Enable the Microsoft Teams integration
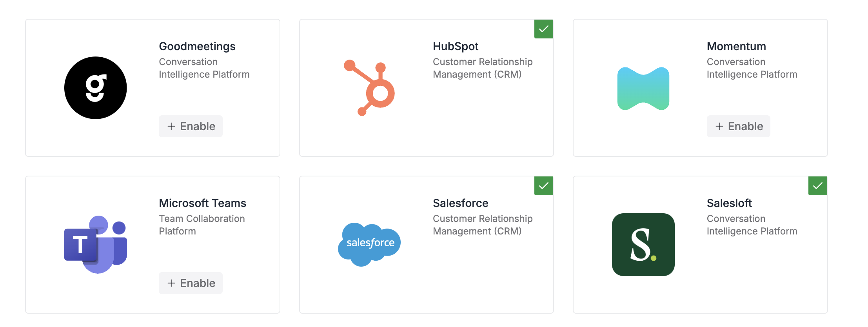 click(191, 283)
